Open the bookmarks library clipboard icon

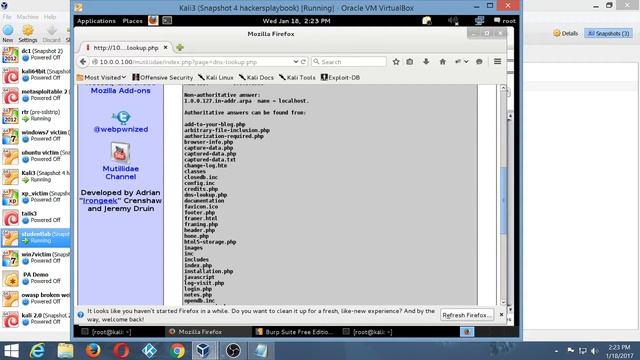point(409,62)
